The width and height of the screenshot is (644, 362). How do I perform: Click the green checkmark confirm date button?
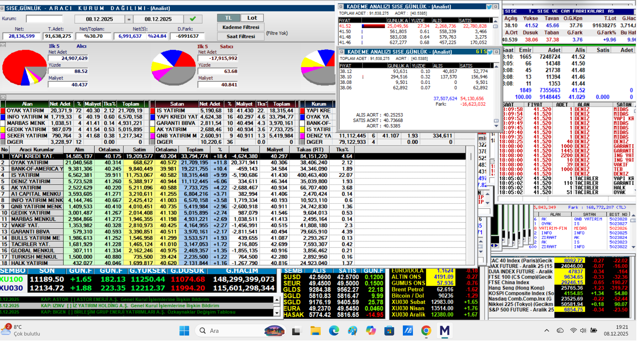[193, 19]
